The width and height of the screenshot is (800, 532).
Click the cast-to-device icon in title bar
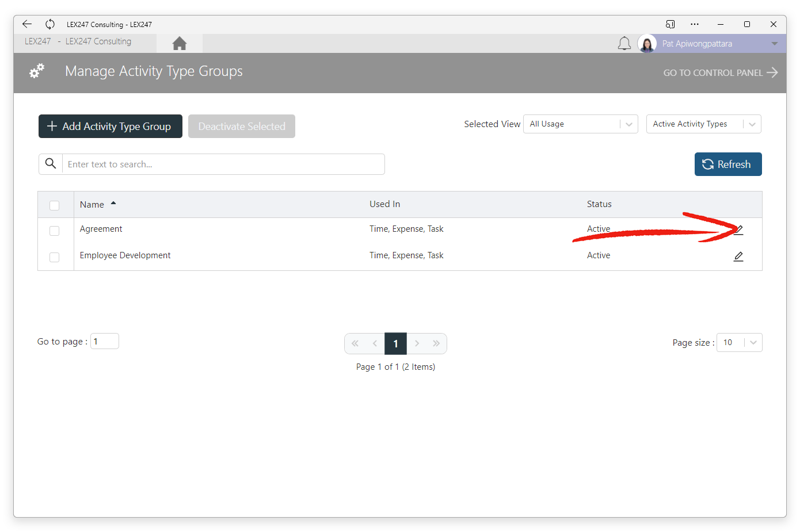tap(670, 24)
